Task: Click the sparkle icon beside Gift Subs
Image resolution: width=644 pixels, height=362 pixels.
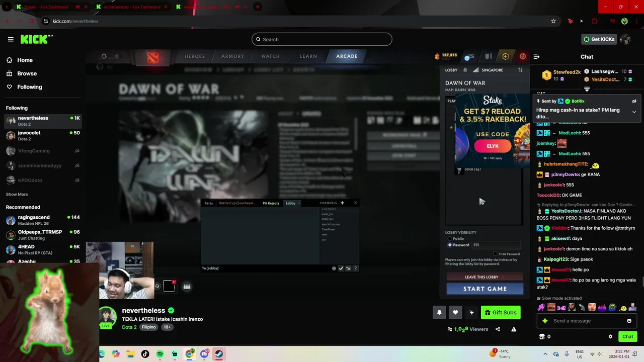Action: click(471, 312)
